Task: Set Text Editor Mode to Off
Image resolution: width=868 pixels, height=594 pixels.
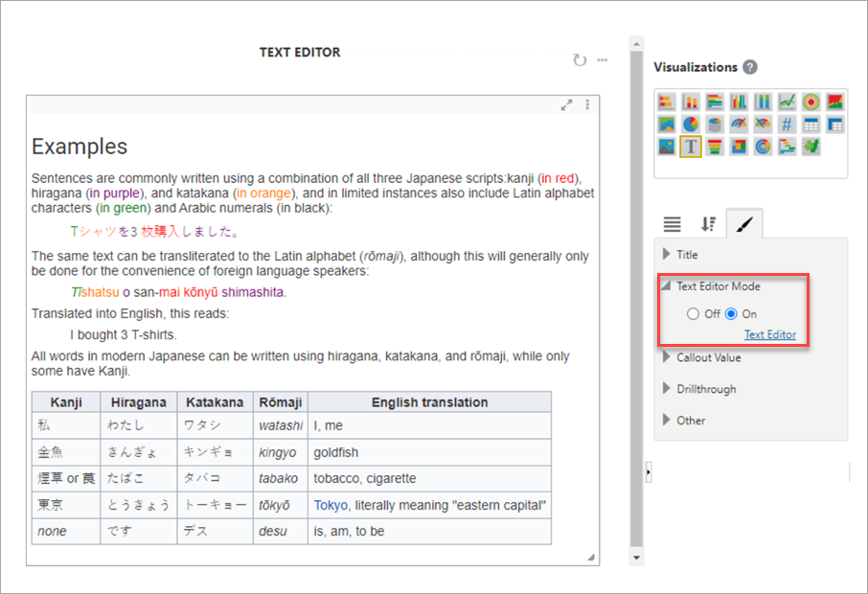Action: [694, 313]
